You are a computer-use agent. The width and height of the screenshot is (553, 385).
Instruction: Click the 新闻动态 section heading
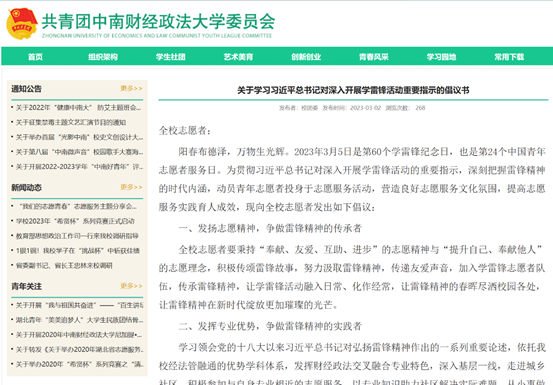pyautogui.click(x=26, y=187)
